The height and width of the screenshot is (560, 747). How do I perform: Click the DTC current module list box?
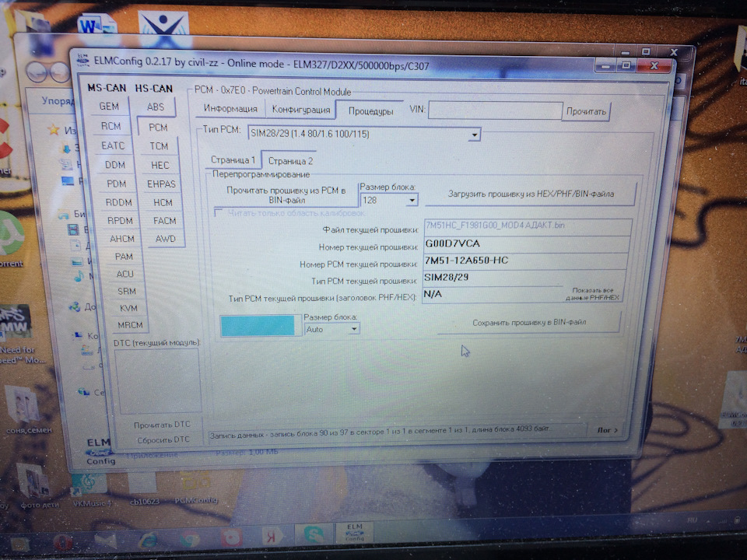click(157, 380)
